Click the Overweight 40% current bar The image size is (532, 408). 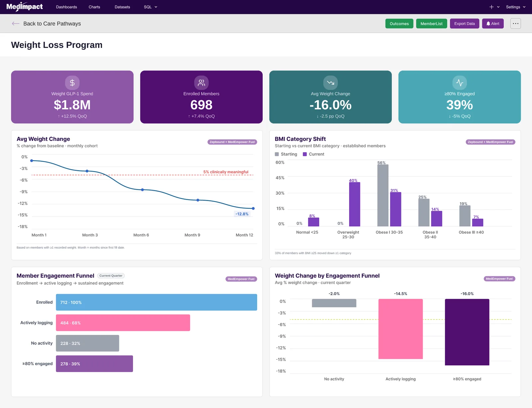point(354,204)
